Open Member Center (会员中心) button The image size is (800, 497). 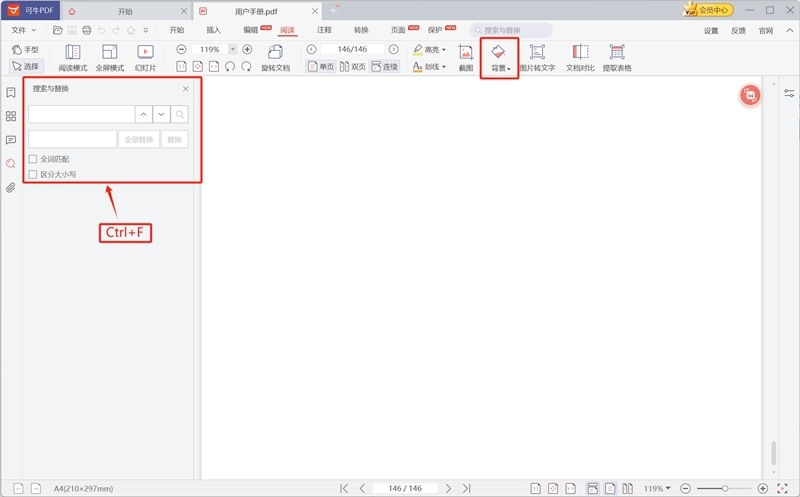point(709,10)
